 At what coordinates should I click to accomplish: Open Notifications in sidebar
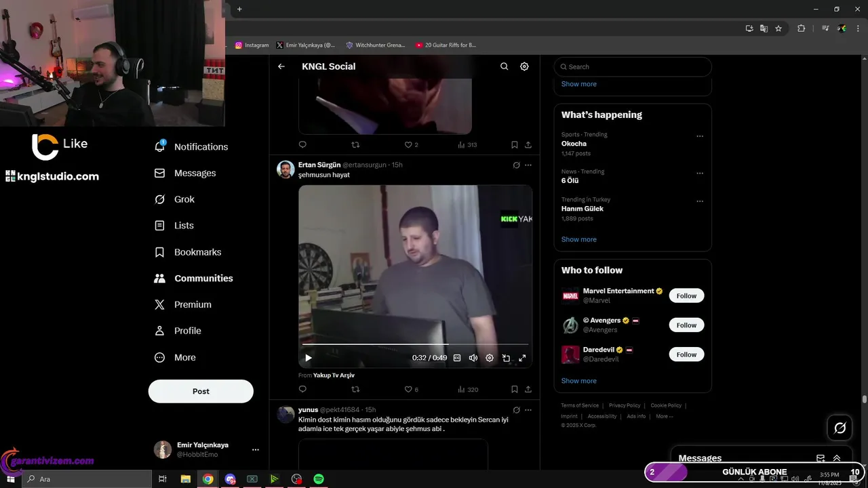point(192,146)
